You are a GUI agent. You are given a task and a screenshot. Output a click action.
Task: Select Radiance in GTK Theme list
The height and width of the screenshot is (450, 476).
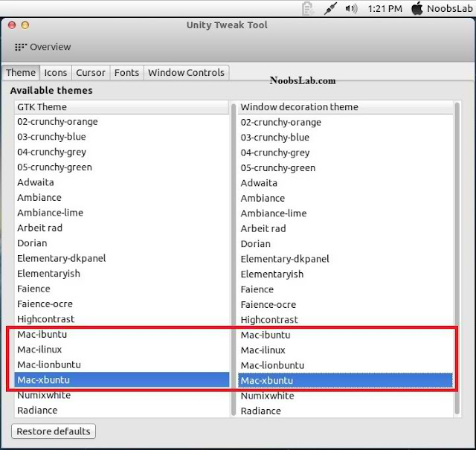121,411
